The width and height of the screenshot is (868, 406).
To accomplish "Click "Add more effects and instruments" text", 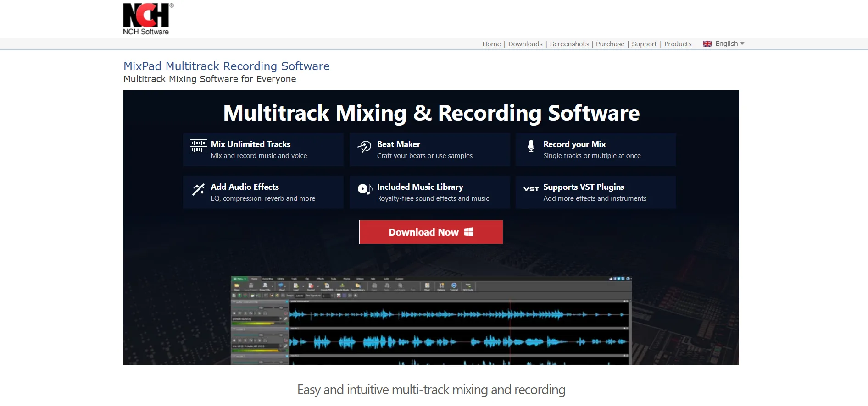I will click(595, 198).
